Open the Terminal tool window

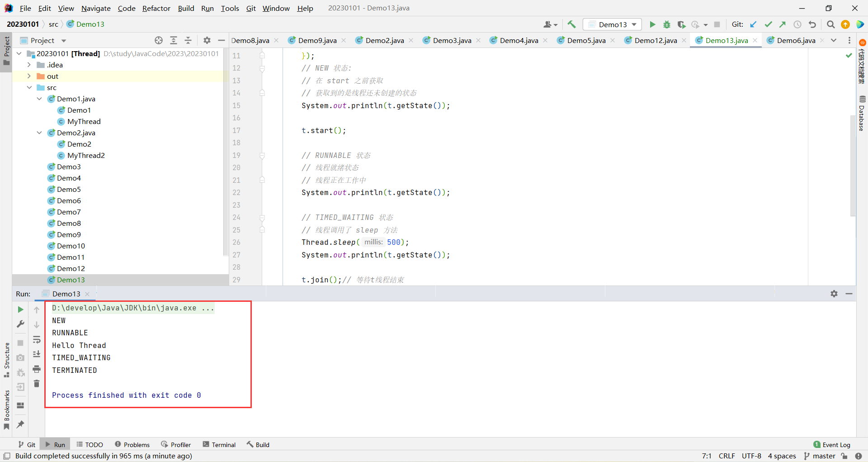(x=219, y=445)
